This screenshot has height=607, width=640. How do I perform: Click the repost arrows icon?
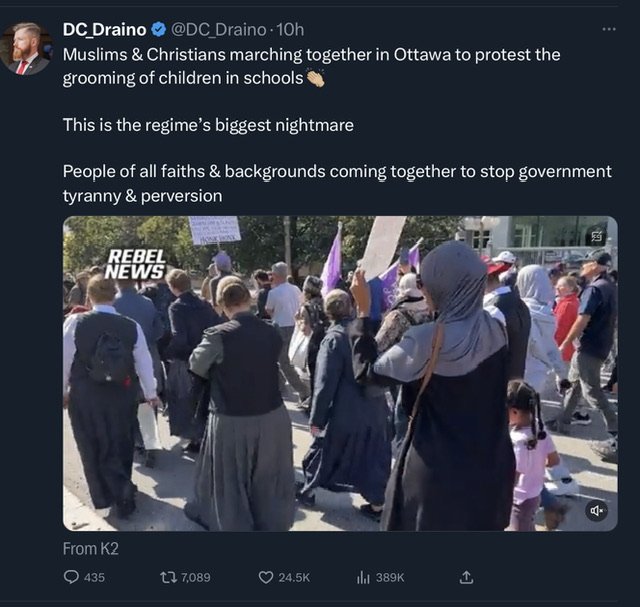168,577
